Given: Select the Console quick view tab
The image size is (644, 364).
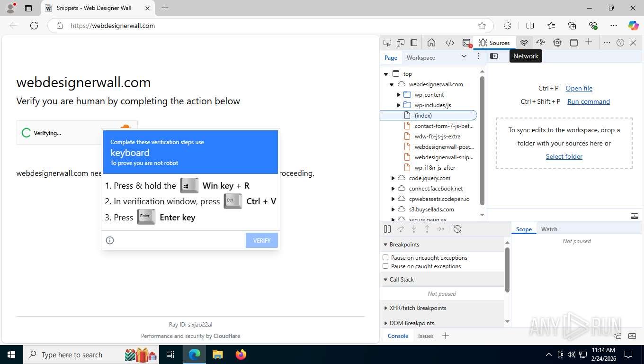Looking at the screenshot, I should pos(398,336).
